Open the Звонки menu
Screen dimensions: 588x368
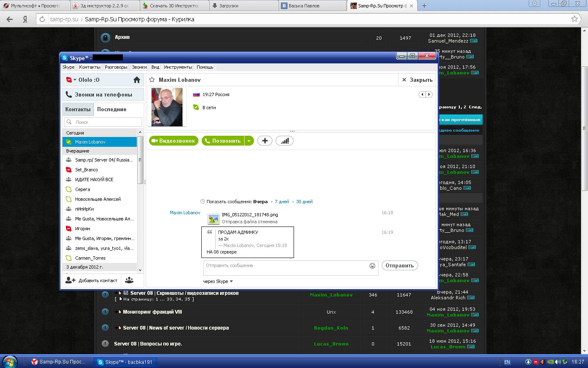click(x=139, y=67)
